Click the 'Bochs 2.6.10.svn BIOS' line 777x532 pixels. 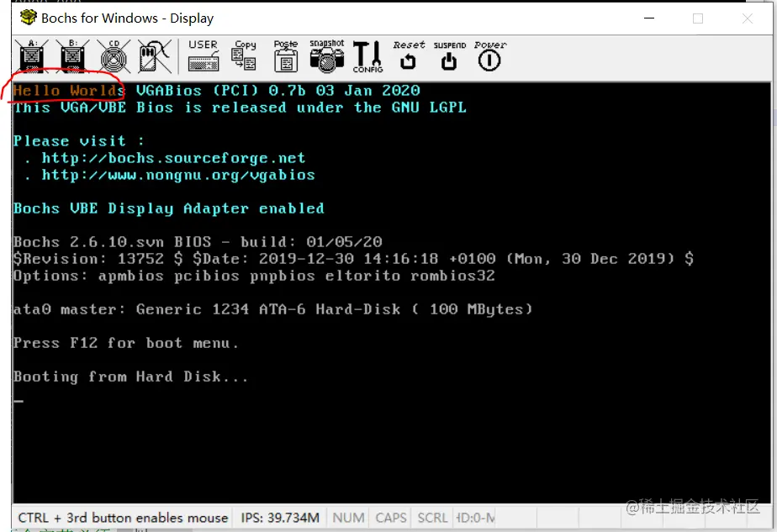198,242
